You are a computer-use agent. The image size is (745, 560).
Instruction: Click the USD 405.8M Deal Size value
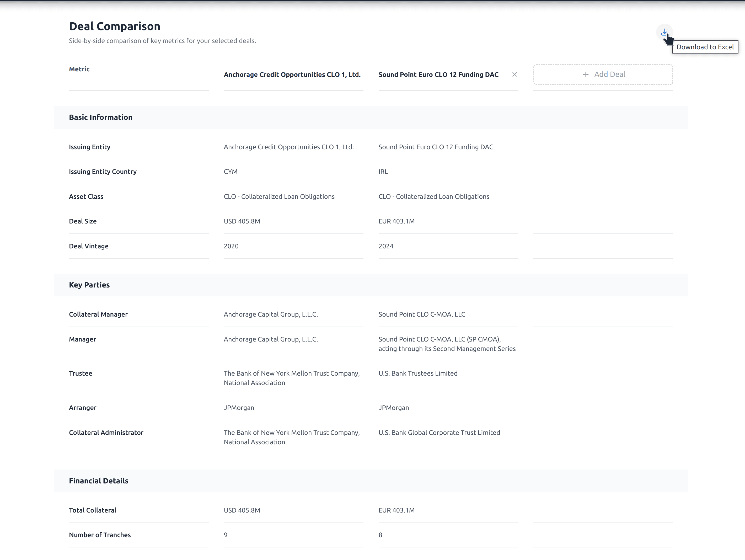click(x=242, y=221)
